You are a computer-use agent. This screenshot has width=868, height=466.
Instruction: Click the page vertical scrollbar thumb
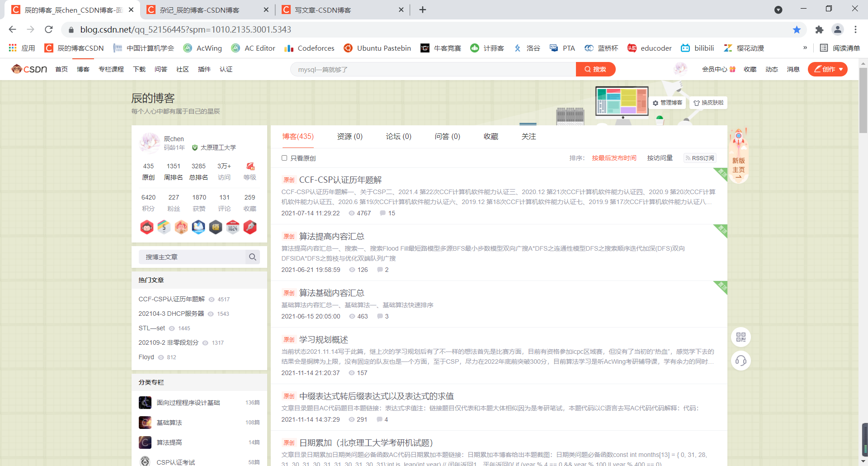863,100
